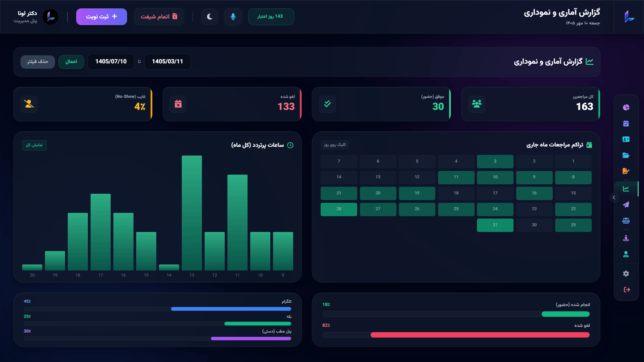Click the bar for hour 11 in chart
The image size is (644, 362).
(237, 222)
